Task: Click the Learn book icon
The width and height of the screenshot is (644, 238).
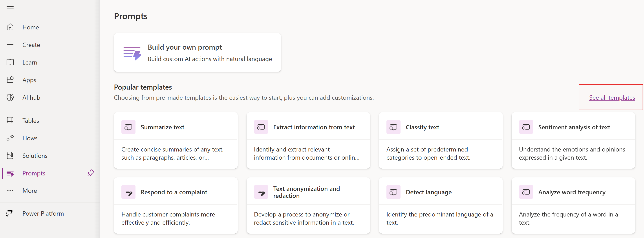Action: tap(10, 62)
